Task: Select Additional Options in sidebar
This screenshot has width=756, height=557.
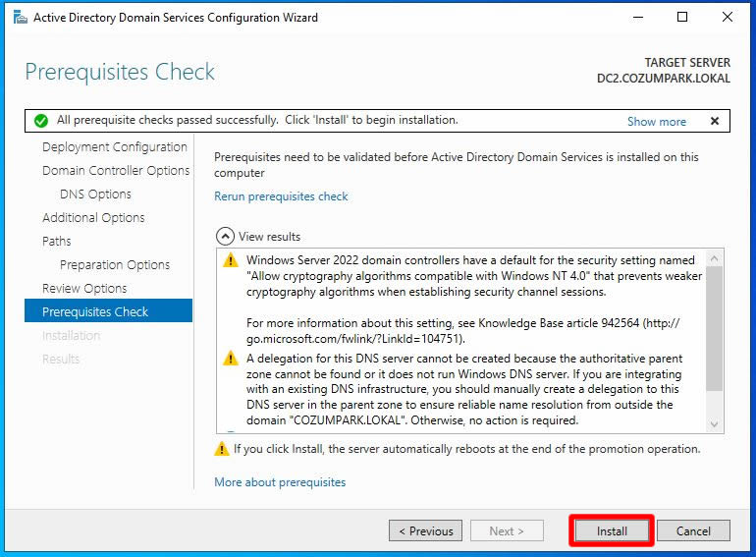Action: (x=93, y=218)
